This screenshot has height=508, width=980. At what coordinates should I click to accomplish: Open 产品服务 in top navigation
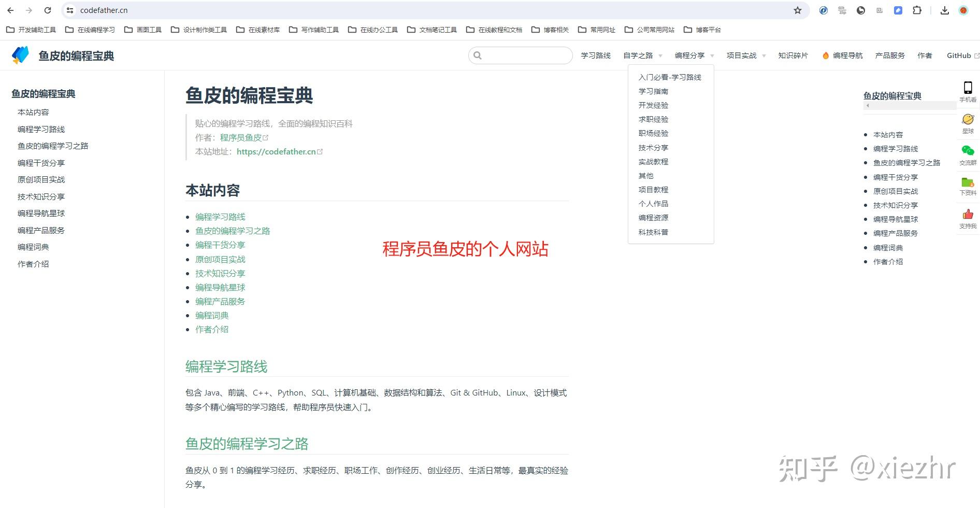pyautogui.click(x=890, y=55)
